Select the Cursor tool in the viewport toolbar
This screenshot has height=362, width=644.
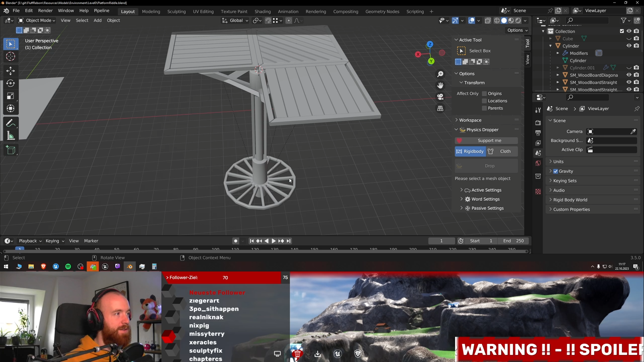[10, 56]
